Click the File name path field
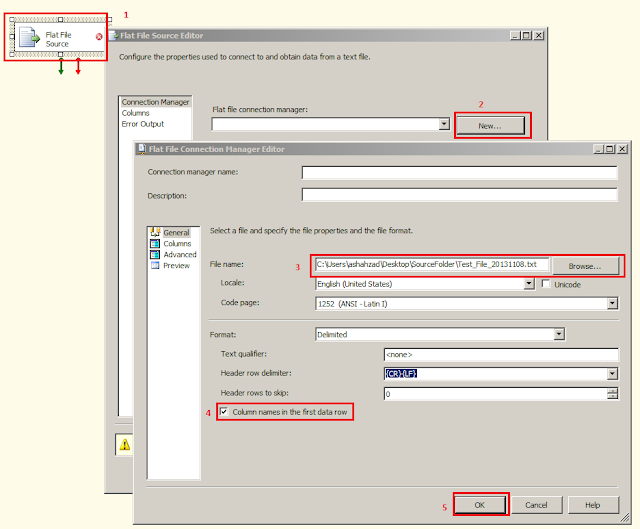Image resolution: width=640 pixels, height=529 pixels. tap(432, 264)
